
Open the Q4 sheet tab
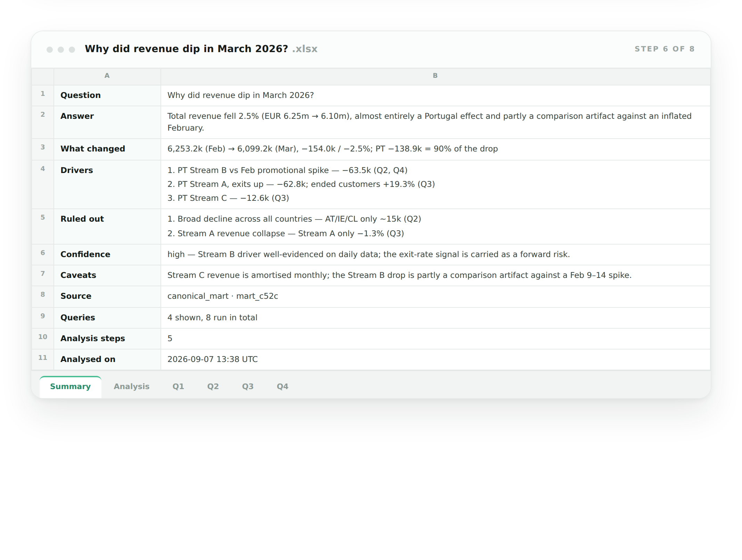282,387
